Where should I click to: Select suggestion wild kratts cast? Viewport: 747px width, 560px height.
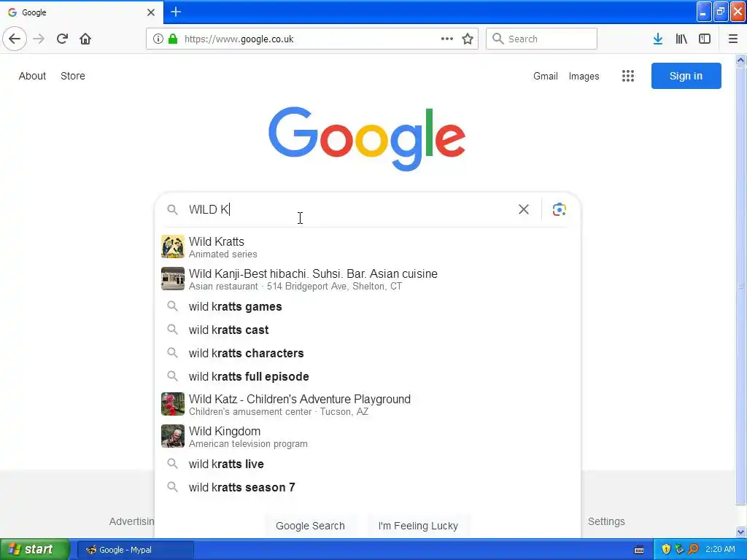coord(368,330)
